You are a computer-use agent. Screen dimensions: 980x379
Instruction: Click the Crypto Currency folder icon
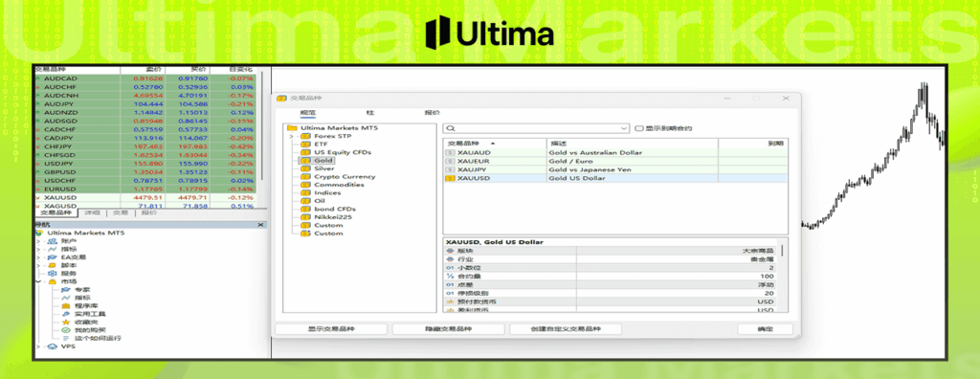click(x=305, y=176)
